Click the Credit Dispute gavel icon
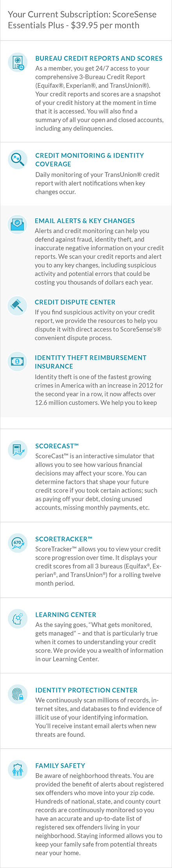The height and width of the screenshot is (868, 172). tap(17, 306)
